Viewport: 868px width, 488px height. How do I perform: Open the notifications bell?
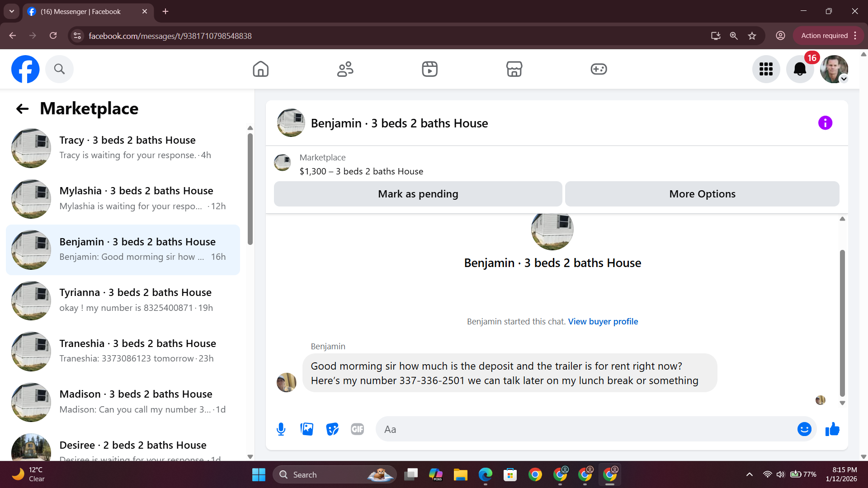pos(800,69)
